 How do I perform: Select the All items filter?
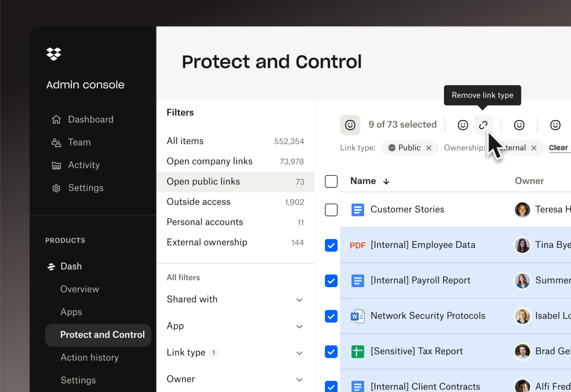point(235,141)
